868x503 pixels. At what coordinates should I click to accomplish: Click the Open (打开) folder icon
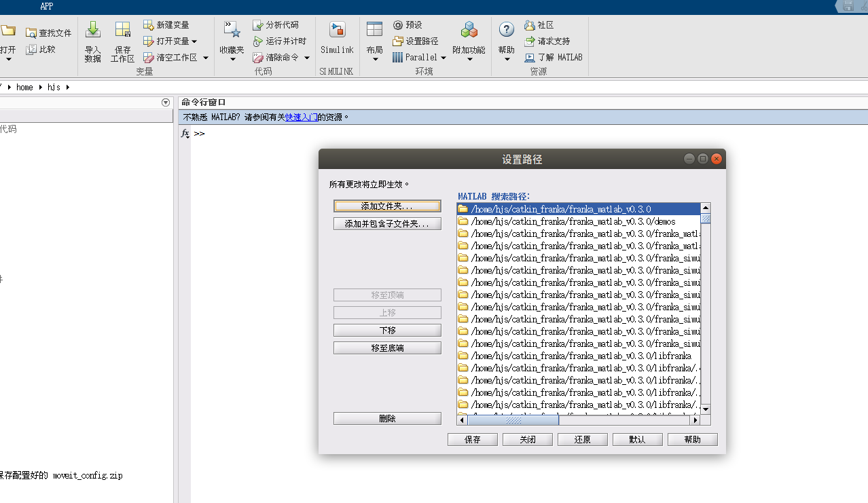click(x=7, y=31)
